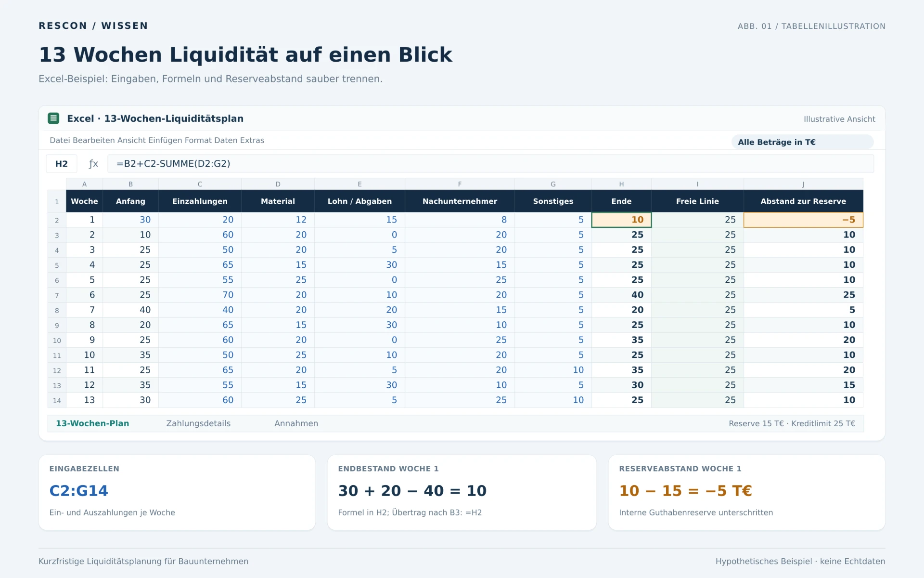This screenshot has height=578, width=924.
Task: Switch to the Annahmen sheet tab
Action: [x=296, y=423]
